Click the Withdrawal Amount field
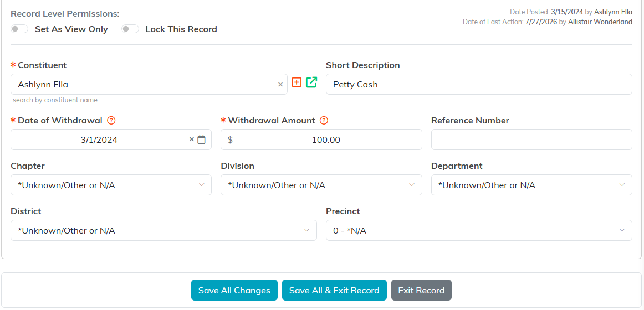Viewport: 644px width, 310px height. (x=321, y=140)
